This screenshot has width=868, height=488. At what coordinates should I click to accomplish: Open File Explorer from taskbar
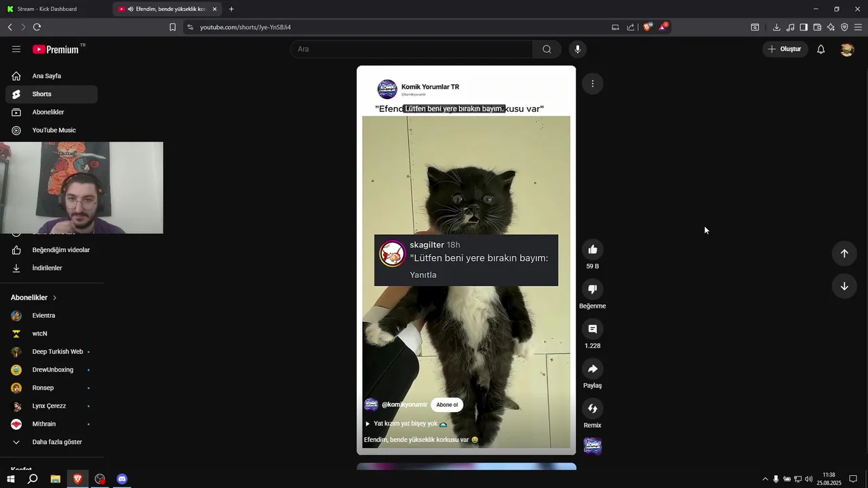pos(56,479)
